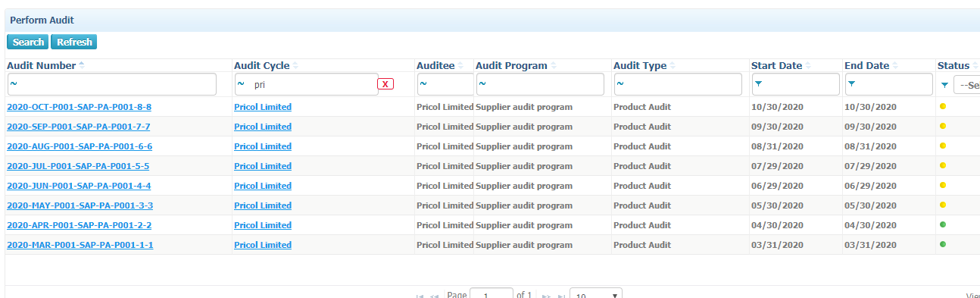The height and width of the screenshot is (298, 980).
Task: Select Supplier audit program cell in 2020-MAY row
Action: [x=524, y=205]
